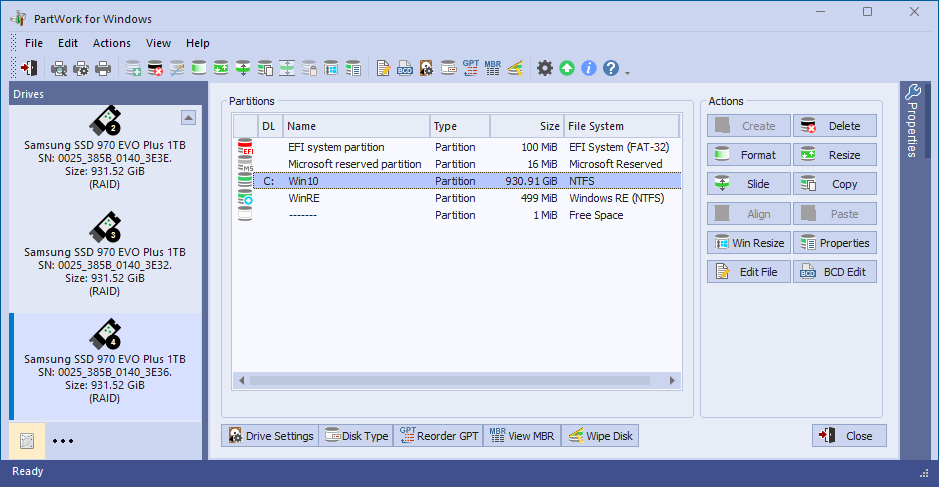Viewport: 939px width, 487px height.
Task: Click the BCD Edit button
Action: point(835,271)
